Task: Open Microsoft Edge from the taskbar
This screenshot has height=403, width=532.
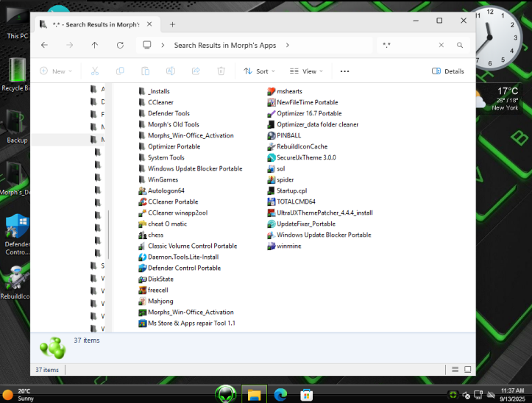Action: 280,394
